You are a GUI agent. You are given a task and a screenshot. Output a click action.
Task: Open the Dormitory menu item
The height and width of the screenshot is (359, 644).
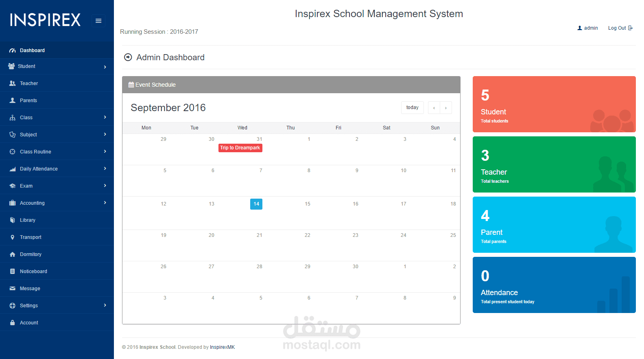57,254
